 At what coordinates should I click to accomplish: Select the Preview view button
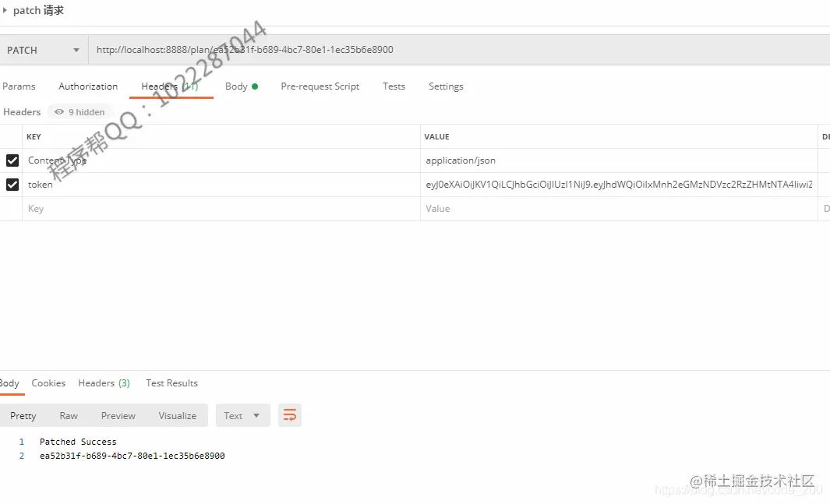118,416
